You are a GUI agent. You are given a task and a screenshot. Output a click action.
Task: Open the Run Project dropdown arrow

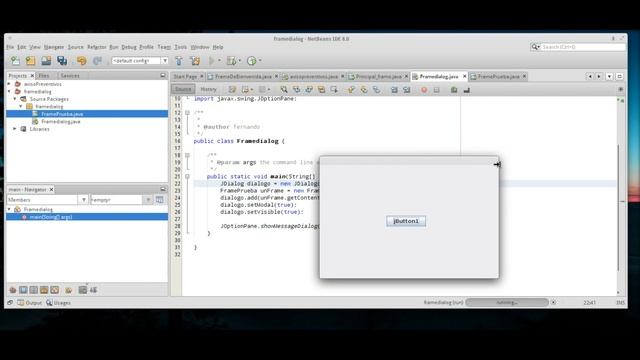(x=219, y=61)
